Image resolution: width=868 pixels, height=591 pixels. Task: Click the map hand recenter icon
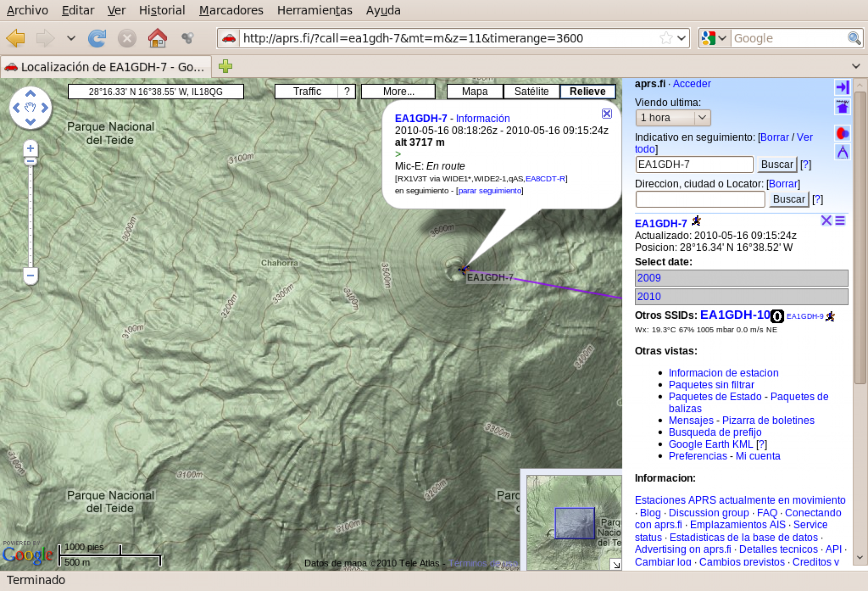pyautogui.click(x=30, y=108)
